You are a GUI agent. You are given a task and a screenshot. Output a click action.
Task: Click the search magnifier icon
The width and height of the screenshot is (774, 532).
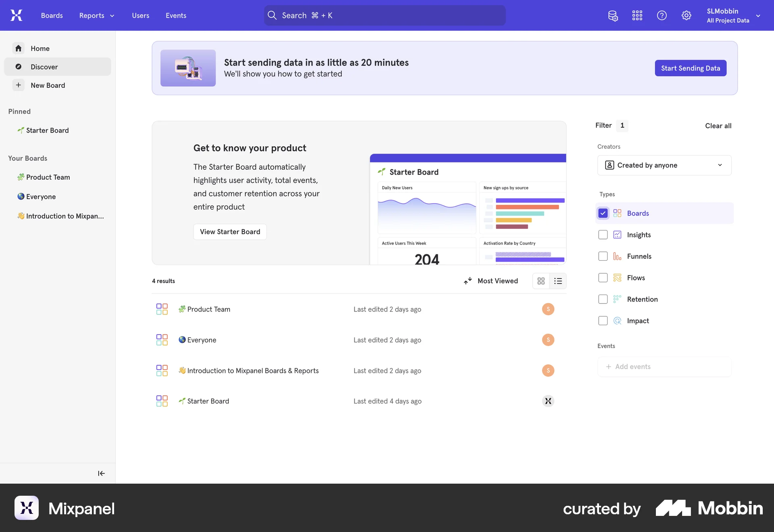point(272,15)
